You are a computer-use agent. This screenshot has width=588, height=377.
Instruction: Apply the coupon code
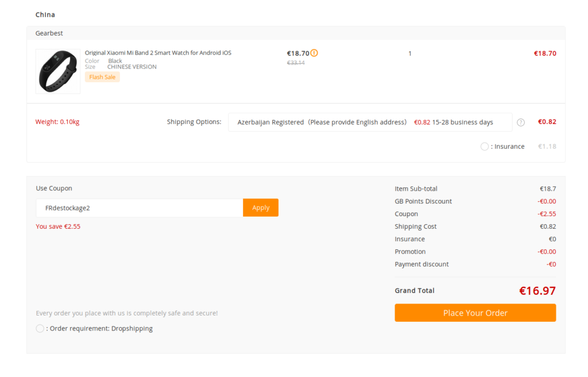click(261, 207)
